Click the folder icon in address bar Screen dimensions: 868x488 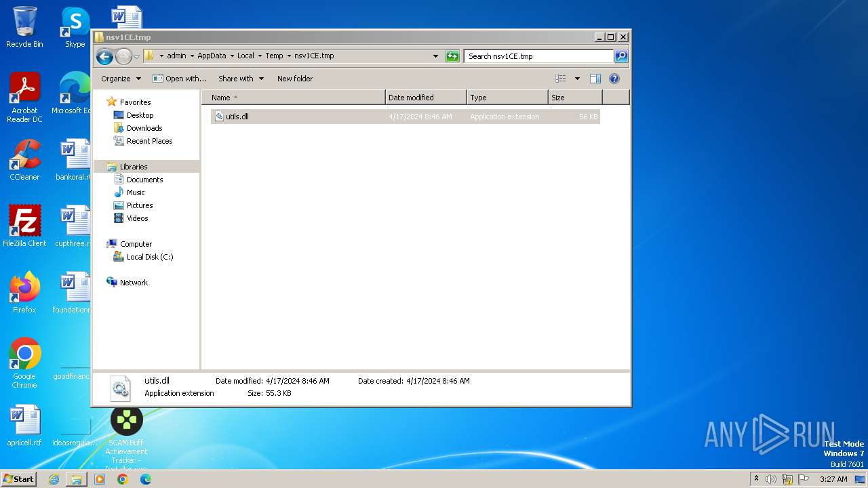click(x=149, y=56)
